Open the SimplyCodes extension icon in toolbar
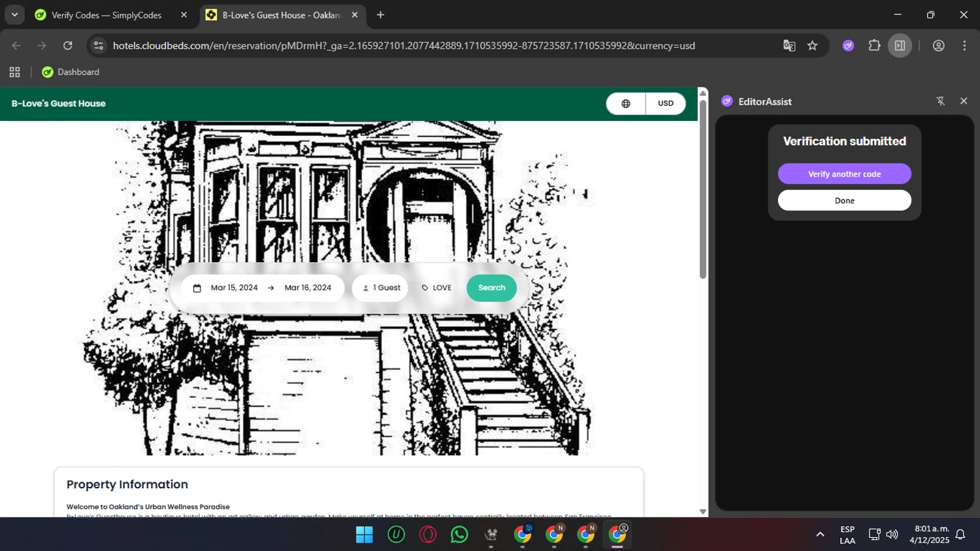The height and width of the screenshot is (551, 980). click(848, 46)
